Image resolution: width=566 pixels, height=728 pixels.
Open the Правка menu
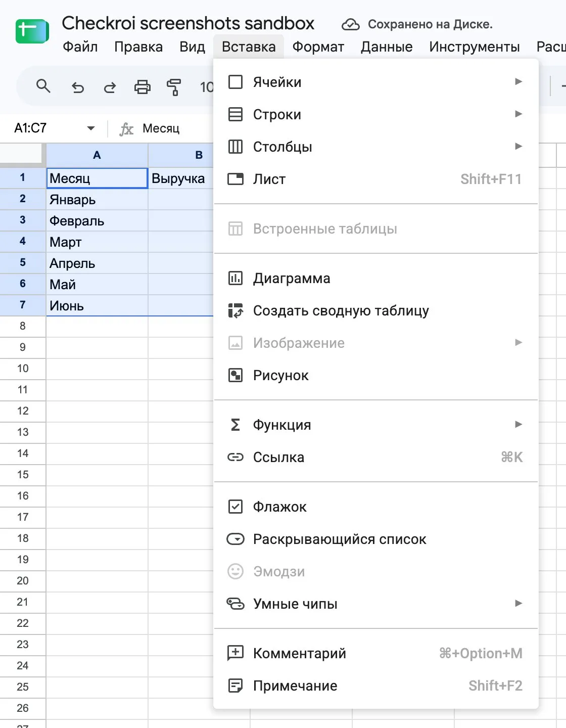point(138,47)
